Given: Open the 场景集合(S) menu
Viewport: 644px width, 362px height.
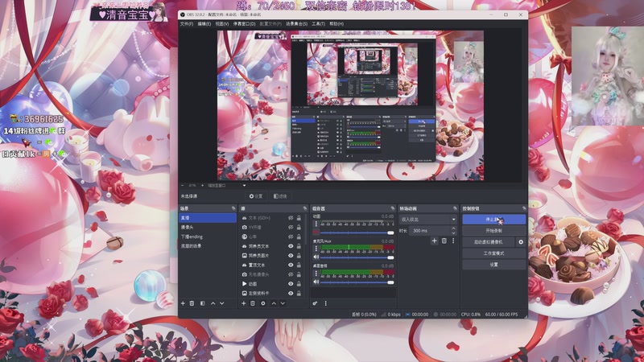Looking at the screenshot, I should pos(296,24).
